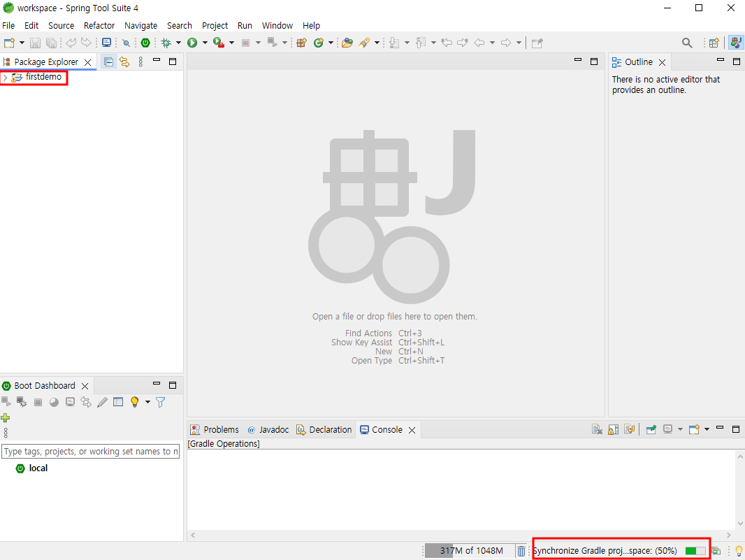The image size is (745, 560).
Task: Click Display Selected Console monitor icon
Action: click(x=667, y=429)
